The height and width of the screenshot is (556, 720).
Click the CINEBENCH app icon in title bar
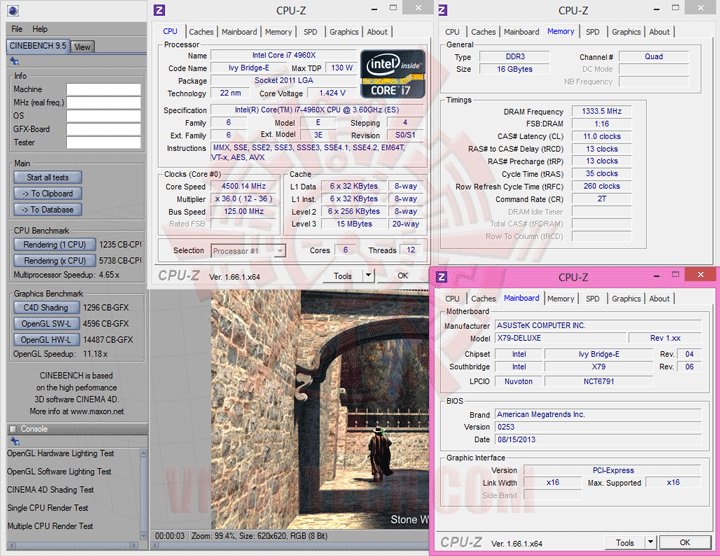point(12,9)
